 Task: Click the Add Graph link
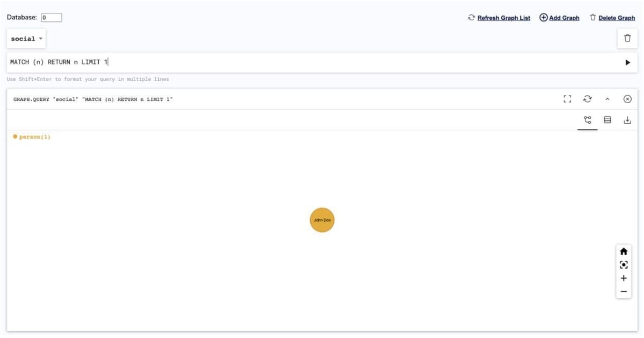coord(559,18)
